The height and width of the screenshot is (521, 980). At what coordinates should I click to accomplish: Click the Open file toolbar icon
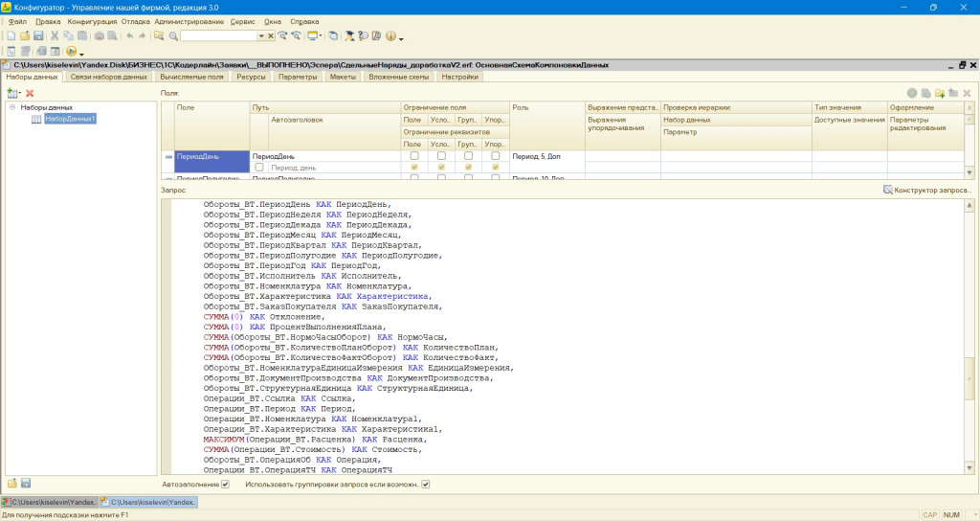[x=24, y=36]
